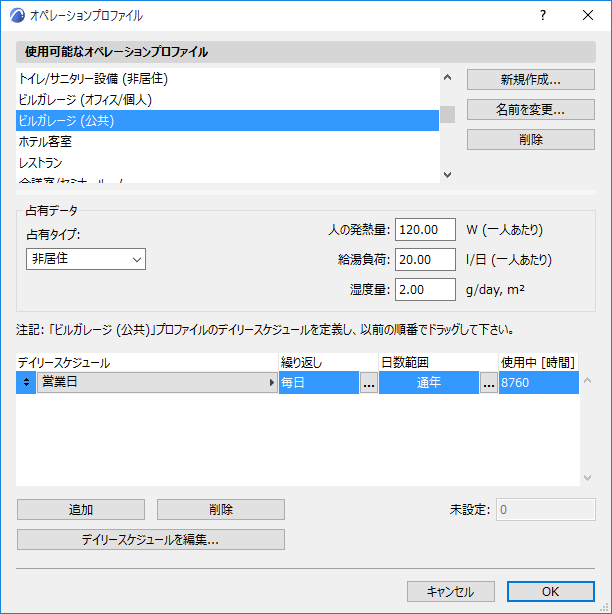The height and width of the screenshot is (614, 612).
Task: Click the profile list scroll up arrow
Action: 447,77
